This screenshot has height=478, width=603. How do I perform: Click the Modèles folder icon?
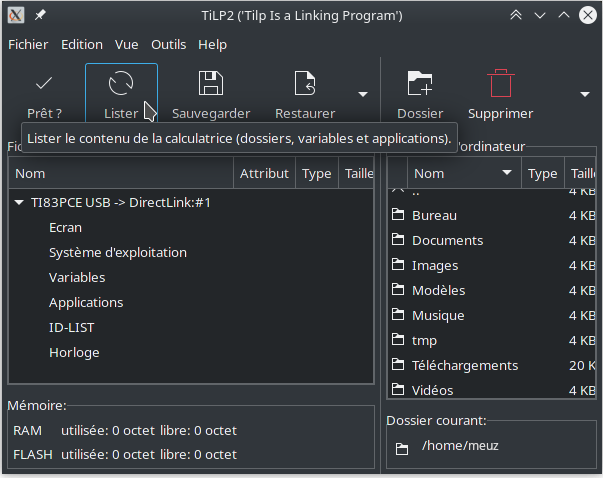(398, 290)
